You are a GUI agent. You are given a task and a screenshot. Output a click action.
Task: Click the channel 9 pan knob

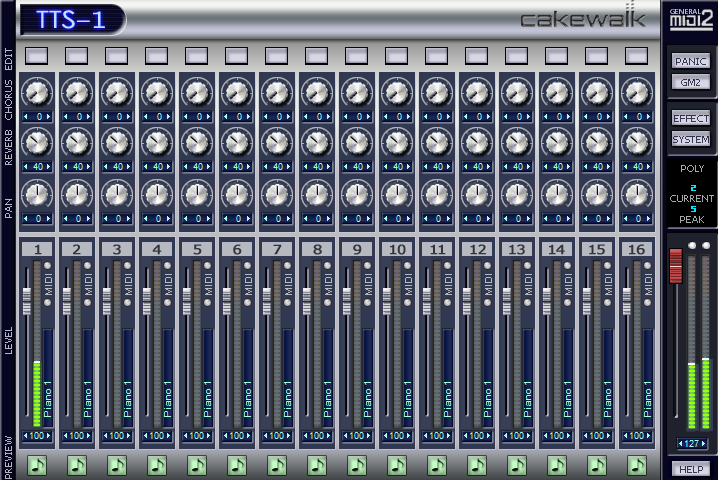click(x=357, y=194)
